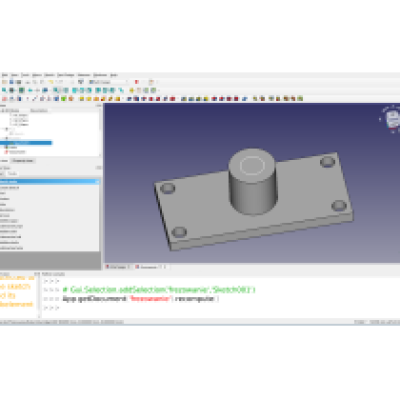Screen dimensions: 400x400
Task: Select the Pocket tool (first blue-red icon)
Action: point(129,99)
